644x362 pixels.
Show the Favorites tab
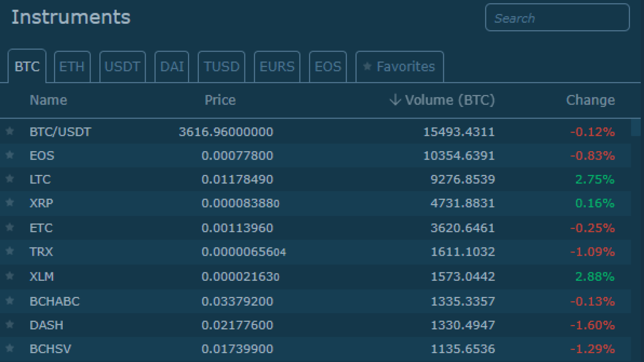(400, 67)
